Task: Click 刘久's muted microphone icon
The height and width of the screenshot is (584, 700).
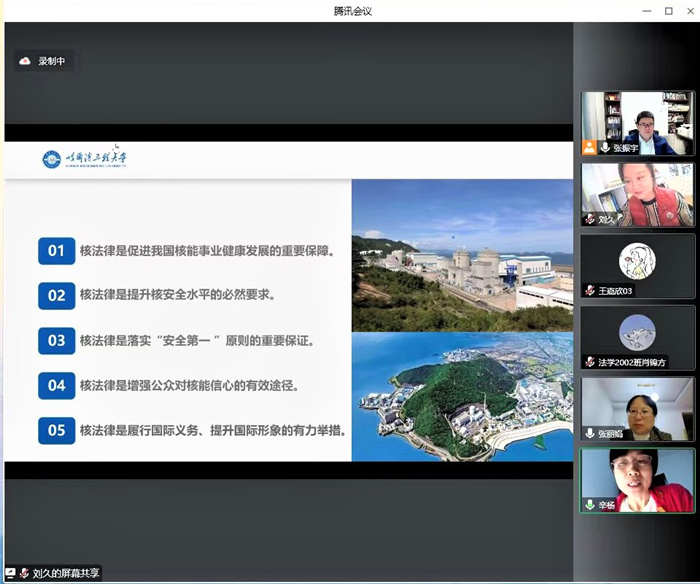Action: click(590, 218)
